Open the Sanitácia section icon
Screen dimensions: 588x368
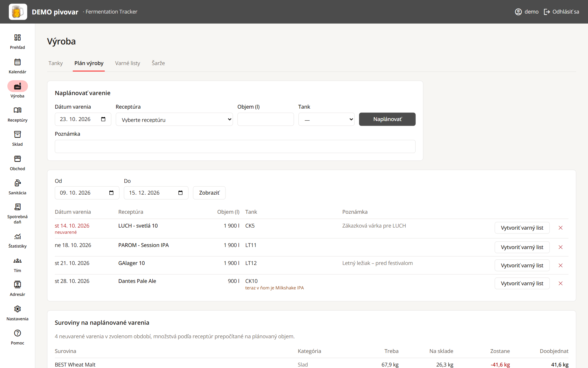click(17, 183)
